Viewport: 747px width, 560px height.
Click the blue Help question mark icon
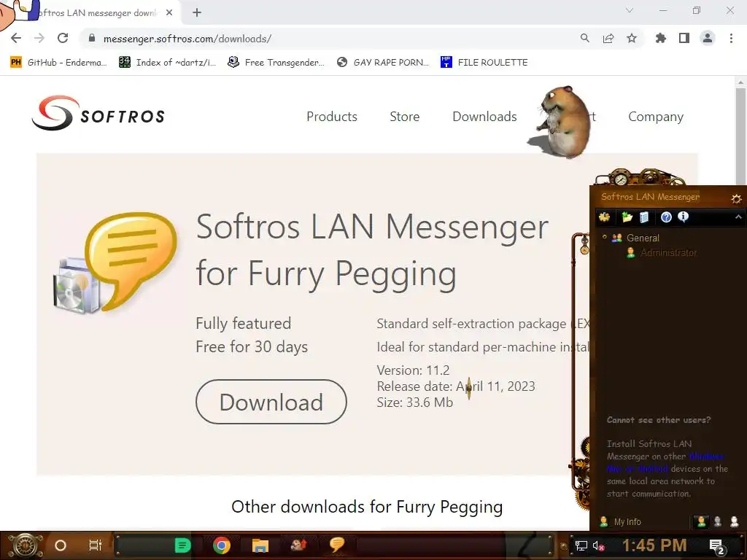pos(666,217)
